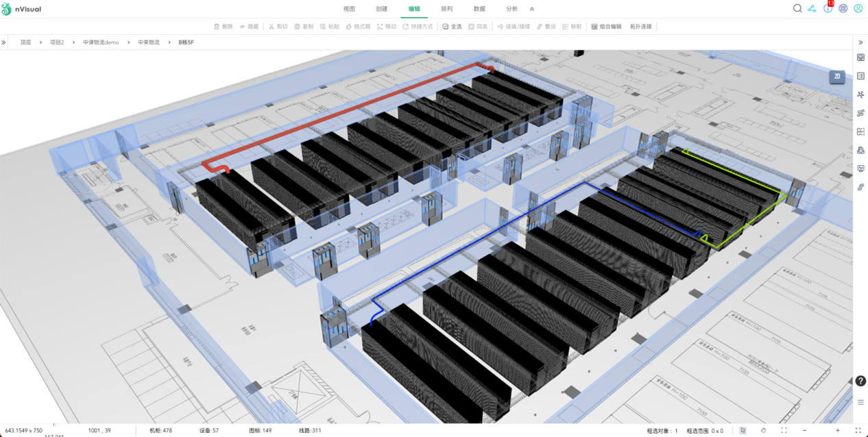Open the search magnifier icon
The width and height of the screenshot is (868, 437).
pos(797,9)
